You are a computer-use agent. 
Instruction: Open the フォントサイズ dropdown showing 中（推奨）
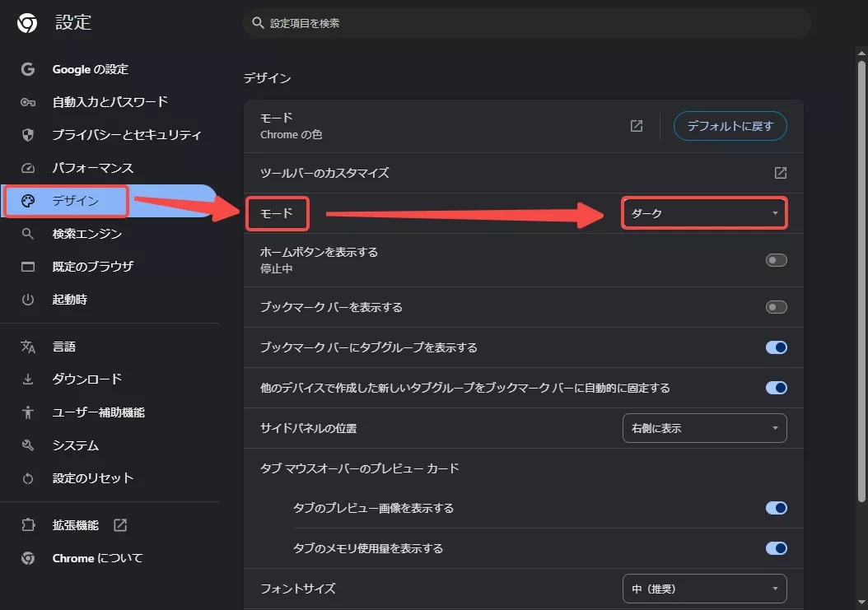[704, 589]
